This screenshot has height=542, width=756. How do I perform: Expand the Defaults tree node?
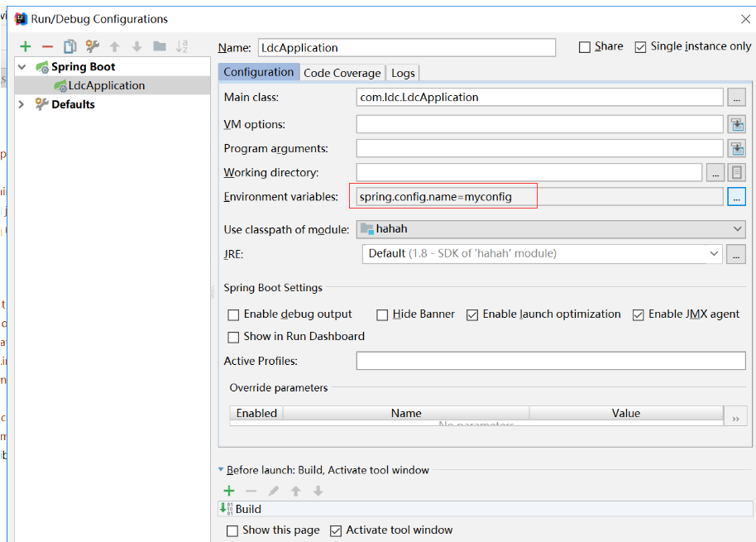coord(22,104)
